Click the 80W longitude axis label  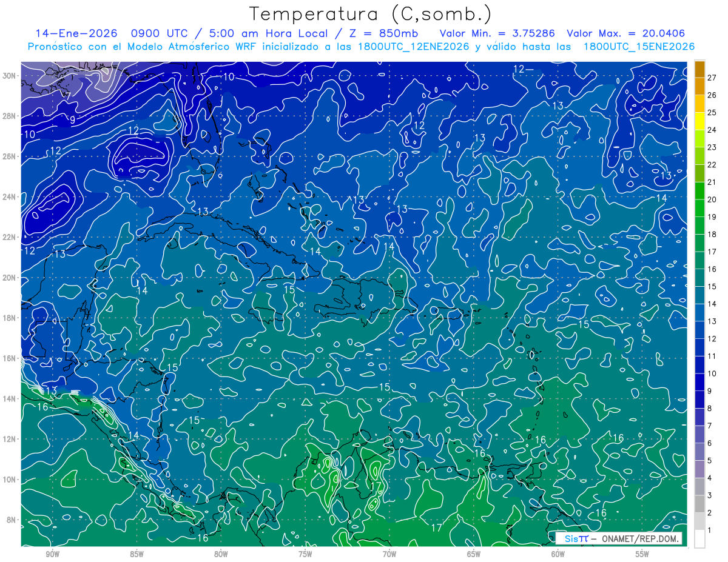point(221,554)
